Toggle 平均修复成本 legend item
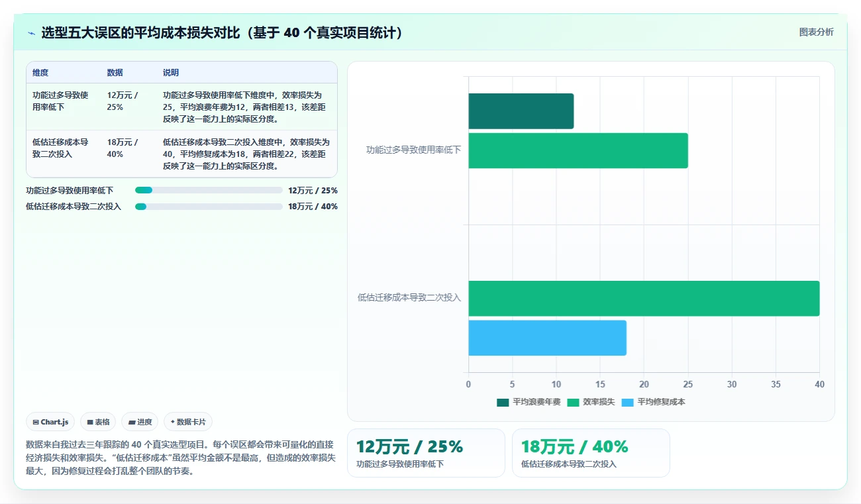This screenshot has width=861, height=504. pos(653,402)
